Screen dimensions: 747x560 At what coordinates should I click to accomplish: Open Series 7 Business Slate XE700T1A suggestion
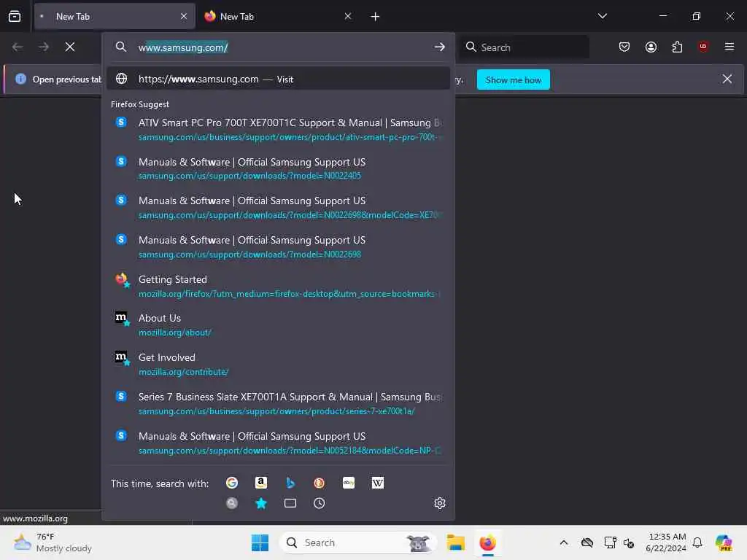click(x=278, y=404)
